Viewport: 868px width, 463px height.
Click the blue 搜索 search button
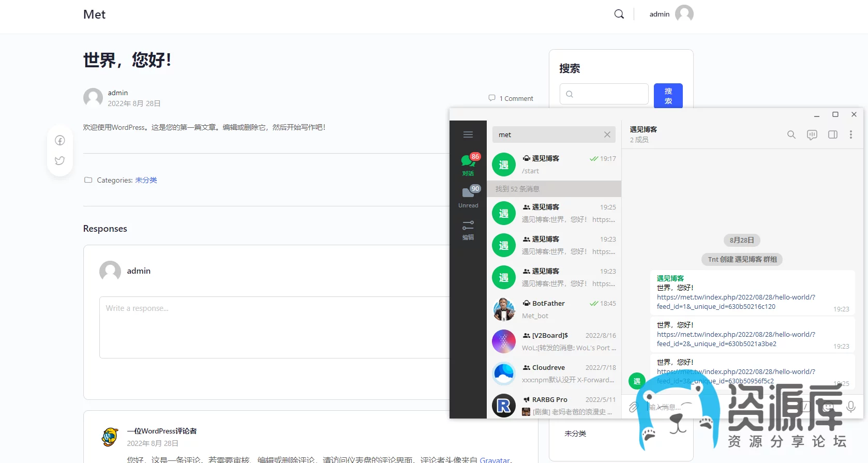(x=668, y=96)
